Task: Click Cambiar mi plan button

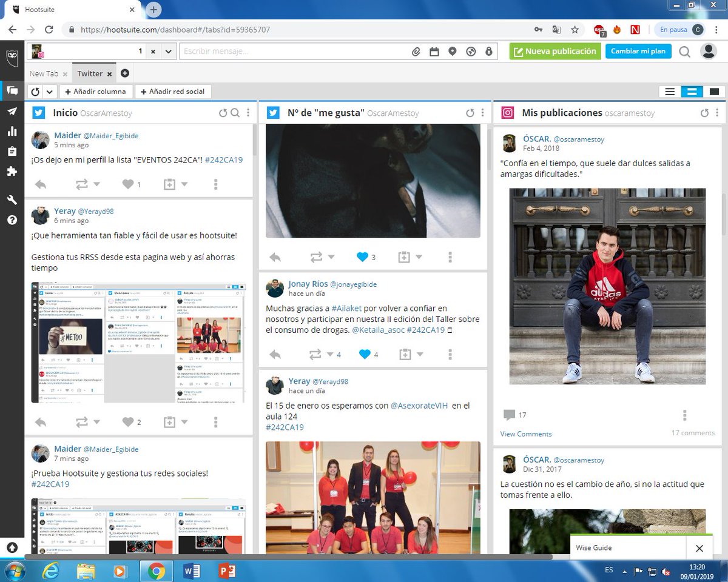Action: tap(638, 52)
